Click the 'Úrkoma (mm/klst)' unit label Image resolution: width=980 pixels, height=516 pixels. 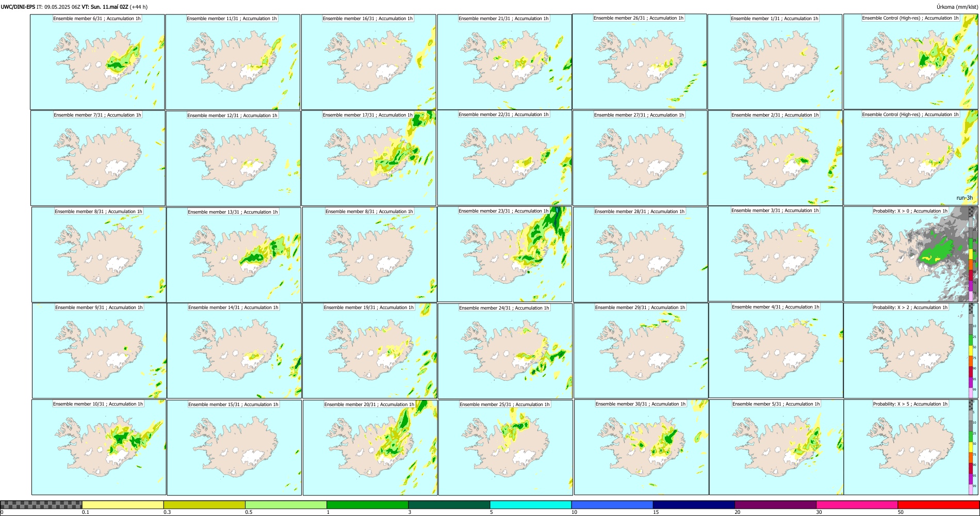(x=957, y=7)
